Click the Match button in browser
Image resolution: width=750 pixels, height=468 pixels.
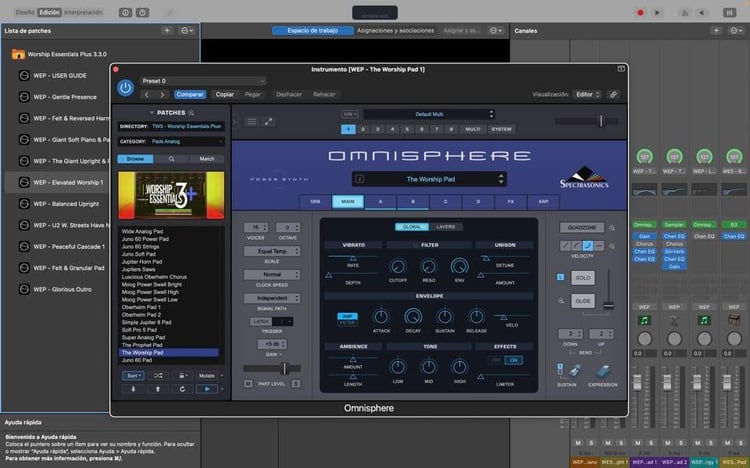coord(207,159)
